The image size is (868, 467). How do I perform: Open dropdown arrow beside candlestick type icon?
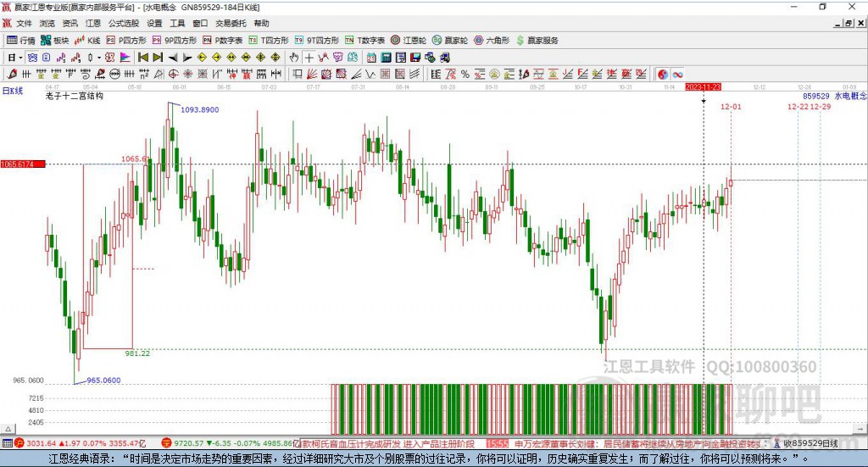click(99, 58)
